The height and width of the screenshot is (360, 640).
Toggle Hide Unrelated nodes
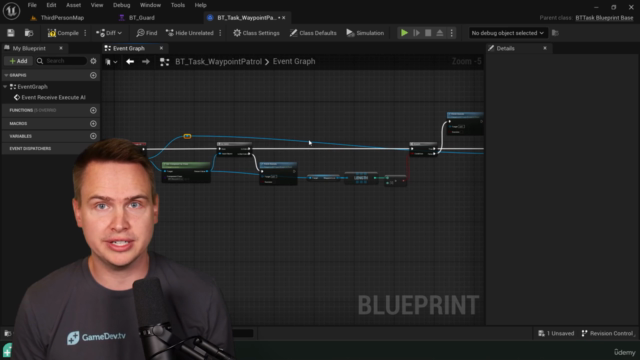click(x=190, y=33)
